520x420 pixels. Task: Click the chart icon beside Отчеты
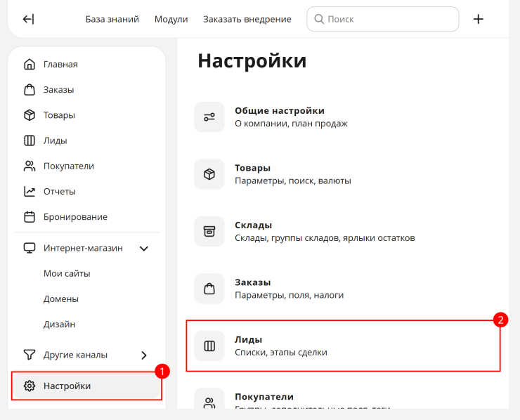point(30,191)
